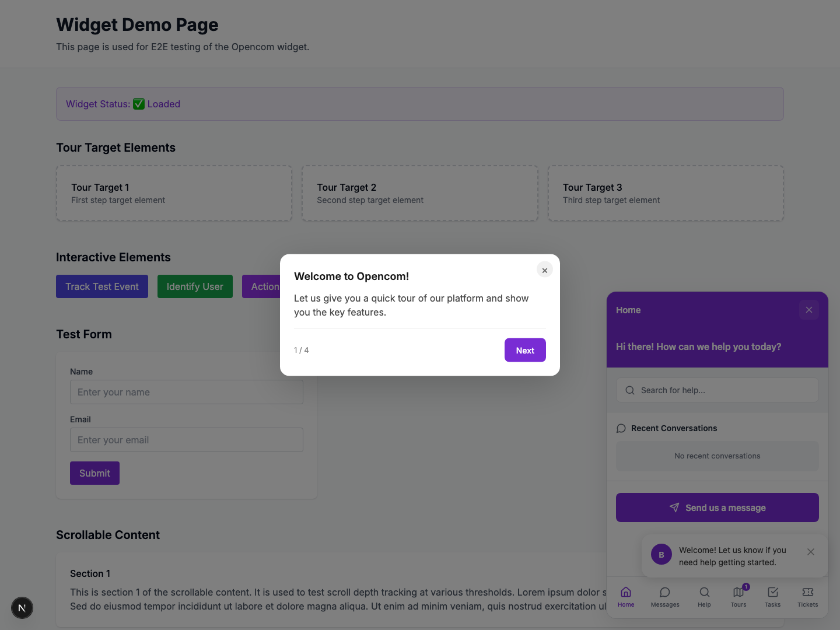Click Send us a message

click(x=717, y=508)
